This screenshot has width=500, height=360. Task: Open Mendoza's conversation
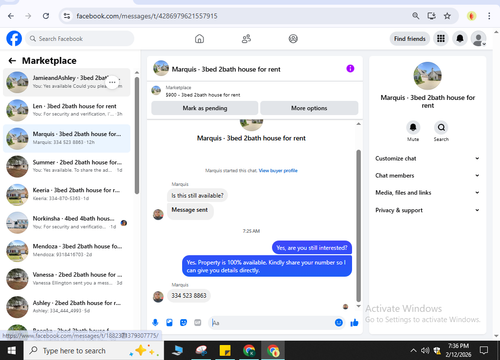pos(67,250)
